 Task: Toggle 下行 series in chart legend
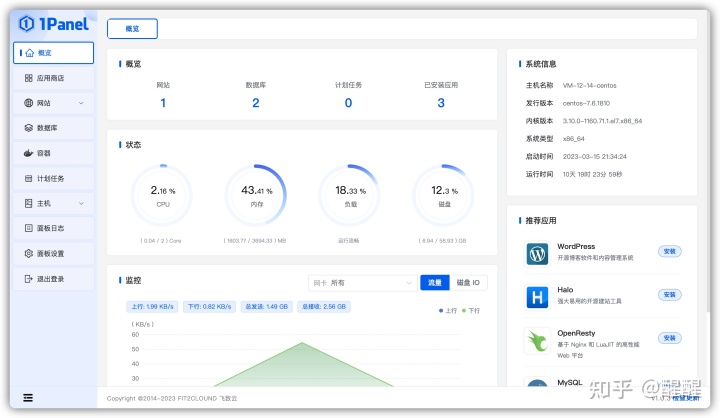tap(471, 311)
